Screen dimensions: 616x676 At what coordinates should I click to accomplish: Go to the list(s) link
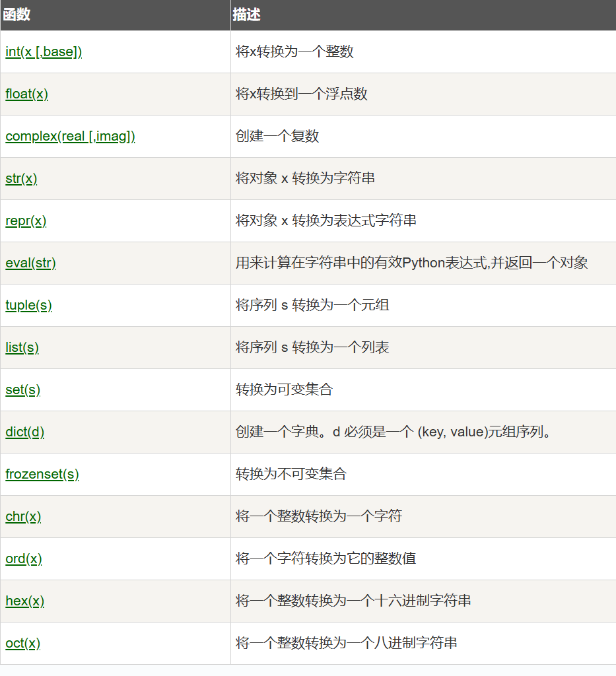pyautogui.click(x=22, y=348)
